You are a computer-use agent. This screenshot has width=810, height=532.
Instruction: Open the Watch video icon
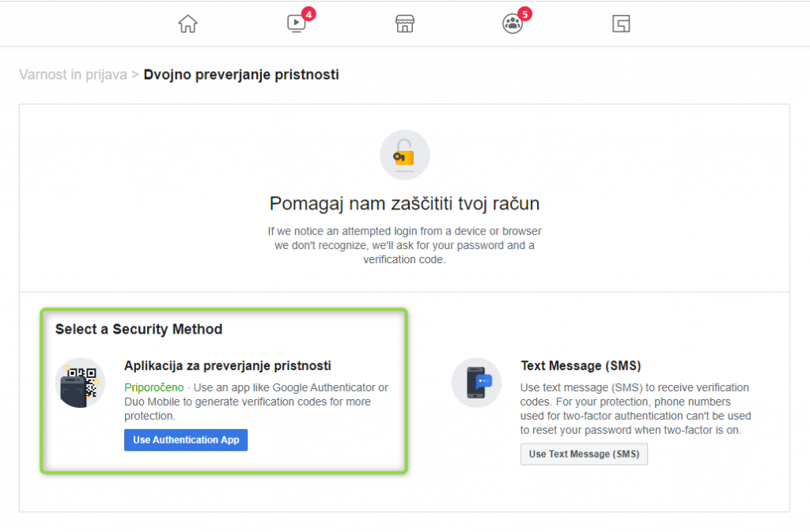click(296, 24)
